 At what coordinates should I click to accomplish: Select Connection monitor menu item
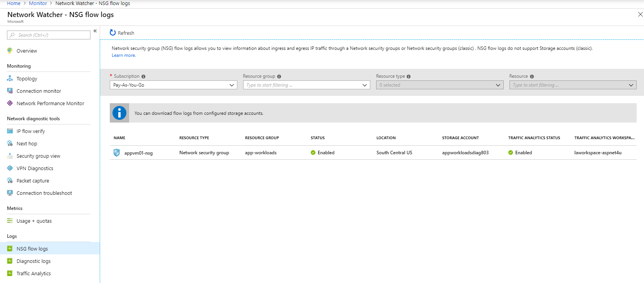[x=39, y=91]
